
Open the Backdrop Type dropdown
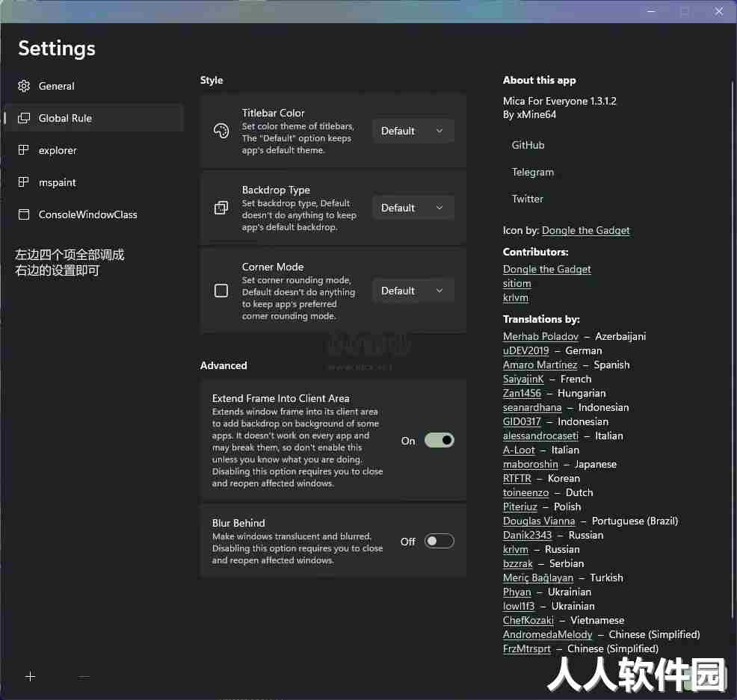pos(413,208)
